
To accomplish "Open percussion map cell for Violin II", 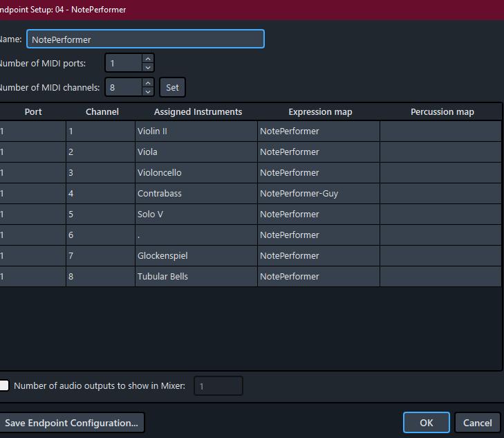I will tap(440, 131).
